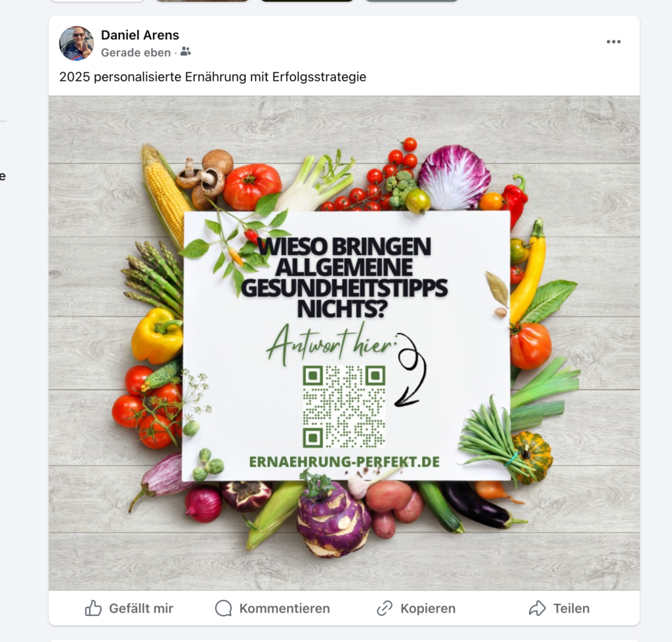Click the ERNAEHRUNG-PERFEKT.DE text in image

[344, 462]
